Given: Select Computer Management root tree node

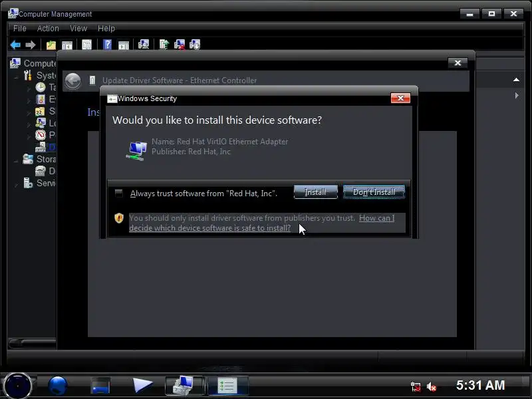Looking at the screenshot, I should coord(33,63).
